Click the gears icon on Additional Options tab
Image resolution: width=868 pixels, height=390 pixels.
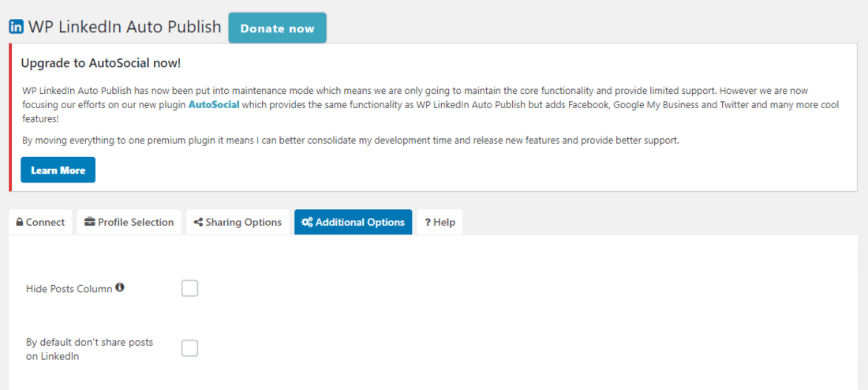pyautogui.click(x=307, y=223)
